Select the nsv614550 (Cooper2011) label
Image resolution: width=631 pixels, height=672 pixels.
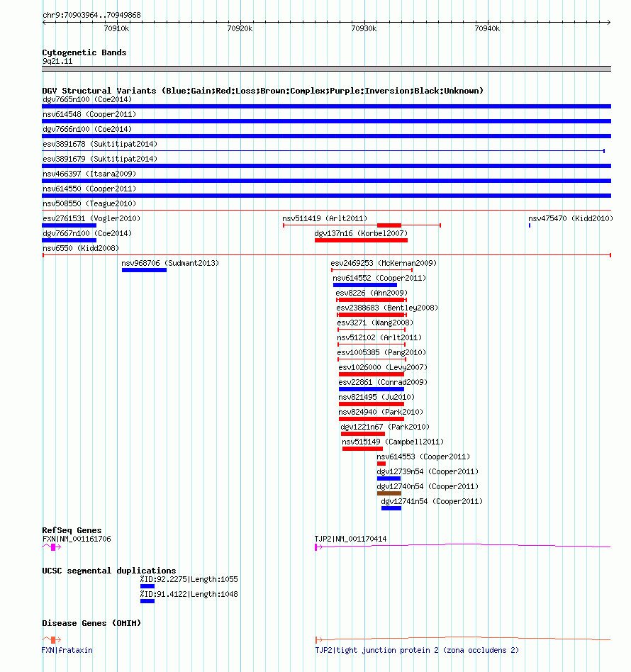(x=89, y=189)
